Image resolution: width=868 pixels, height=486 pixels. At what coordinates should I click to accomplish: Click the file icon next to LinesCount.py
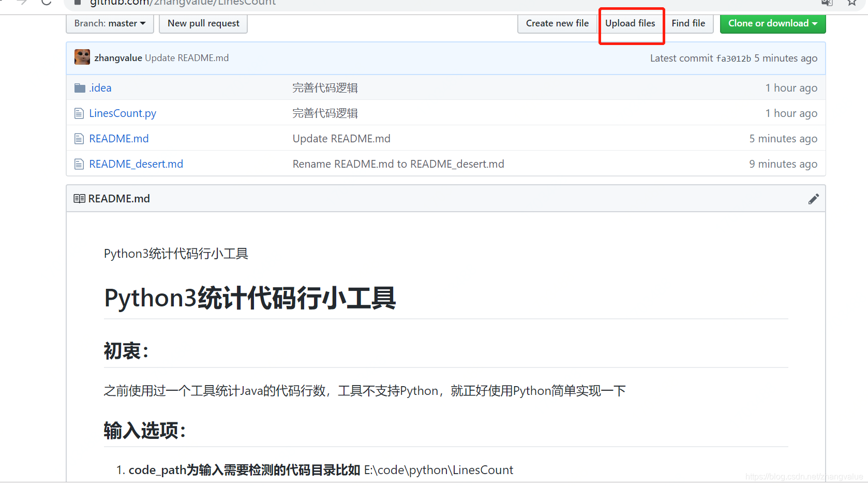click(x=79, y=113)
